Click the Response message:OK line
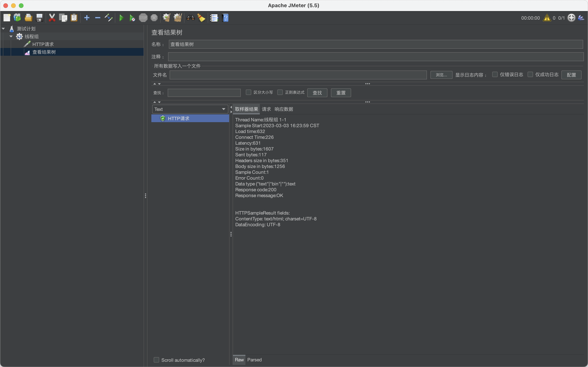 click(x=259, y=196)
